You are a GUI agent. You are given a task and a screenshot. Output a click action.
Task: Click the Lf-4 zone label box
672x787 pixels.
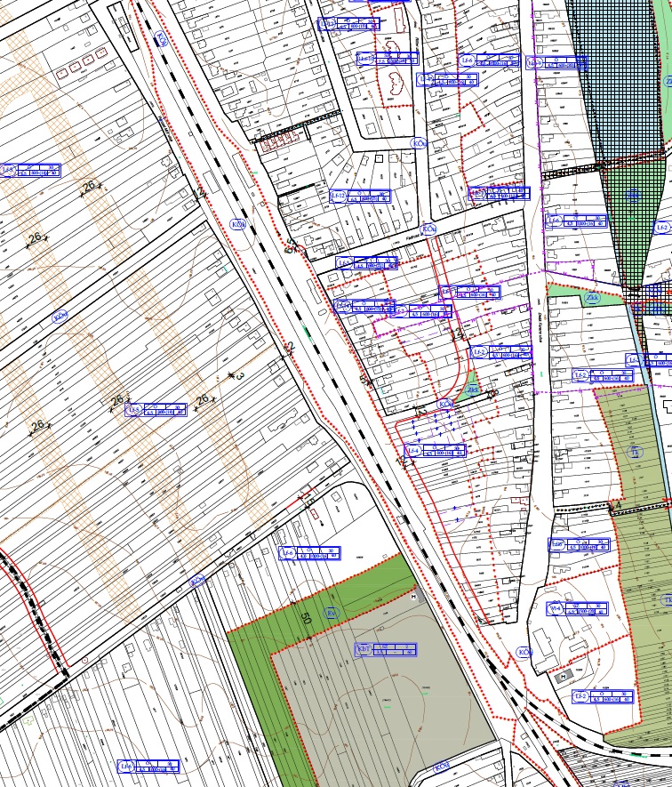tap(435, 451)
